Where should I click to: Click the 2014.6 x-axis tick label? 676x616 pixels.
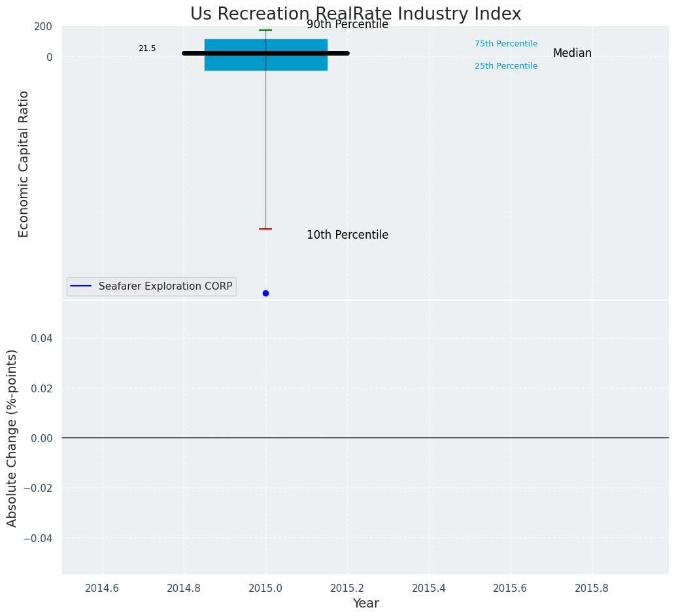coord(103,588)
